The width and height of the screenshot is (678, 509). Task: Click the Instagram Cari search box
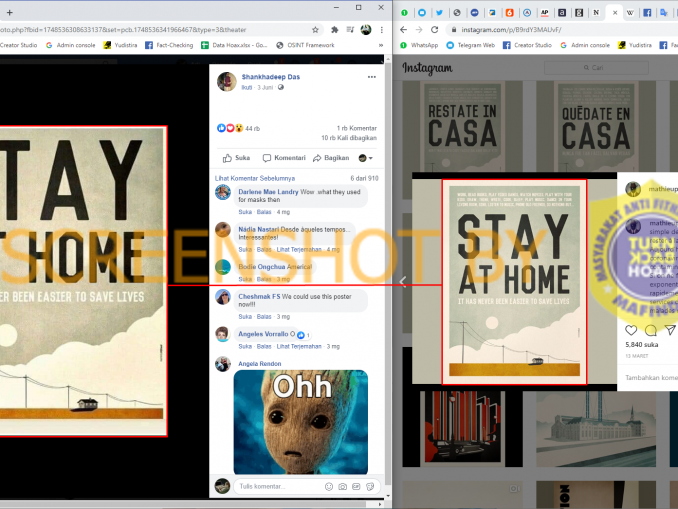596,68
